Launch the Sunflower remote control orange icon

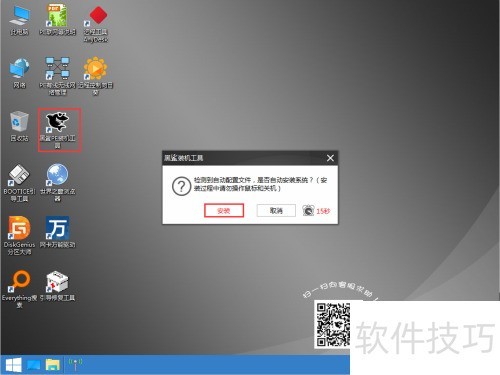(x=96, y=76)
